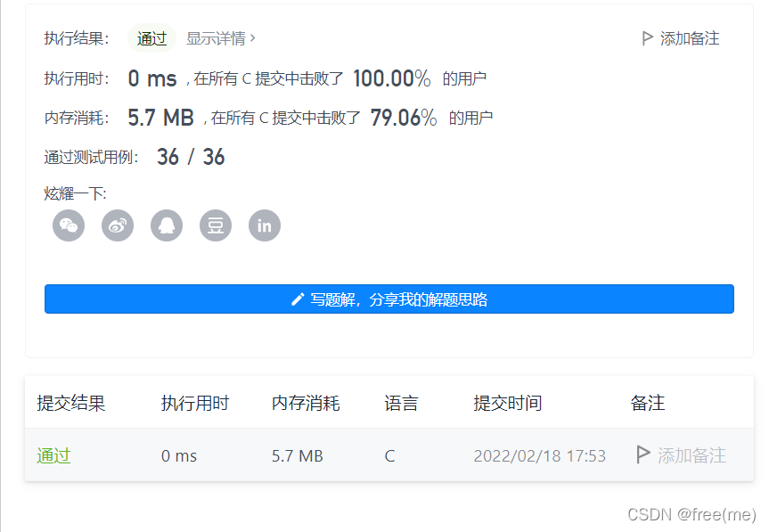Click the large 0 ms runtime value
The image size is (769, 532).
(x=152, y=78)
